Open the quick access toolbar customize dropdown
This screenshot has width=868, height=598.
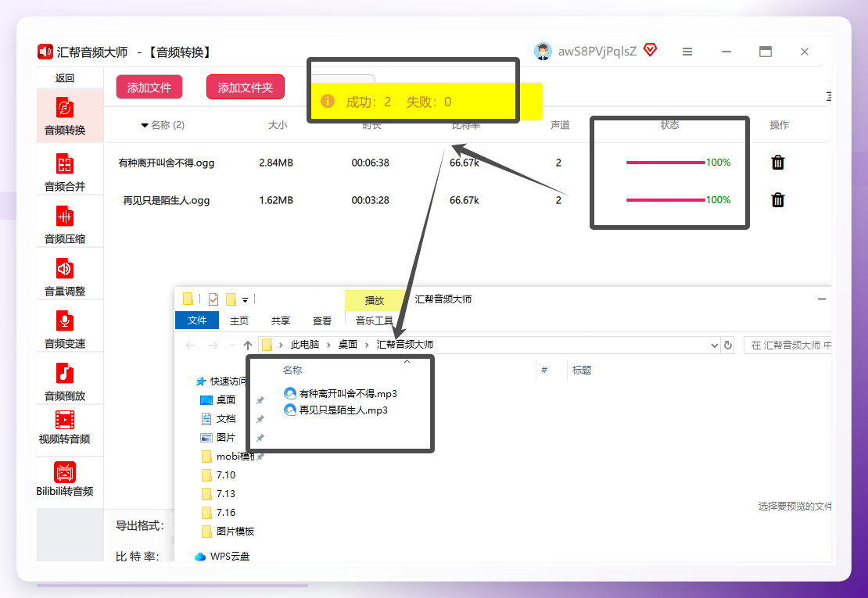click(x=245, y=300)
